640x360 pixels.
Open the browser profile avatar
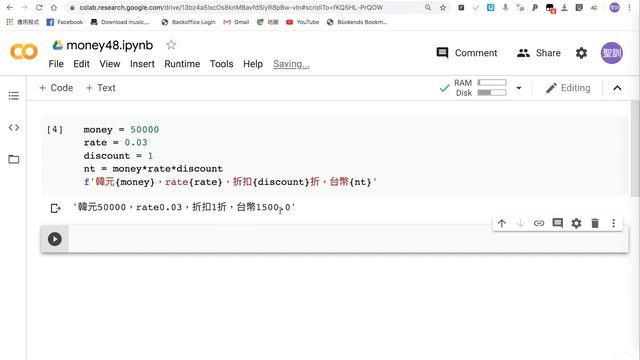615,7
